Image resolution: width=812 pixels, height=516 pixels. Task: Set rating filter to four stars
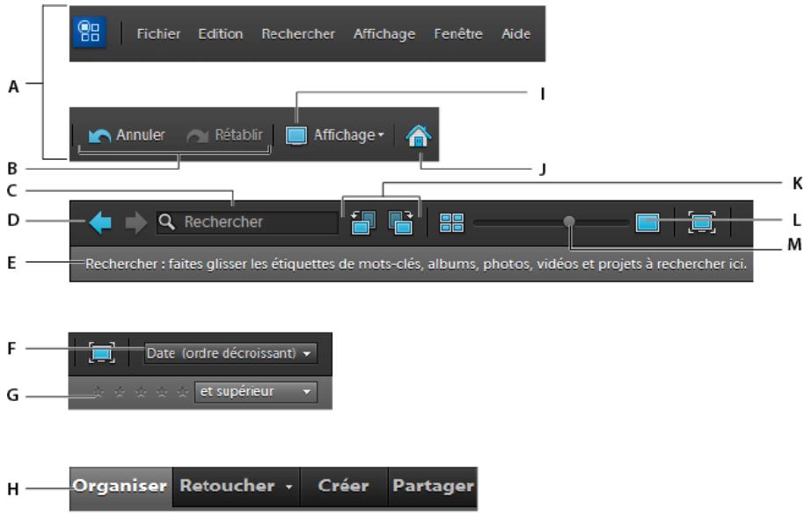point(162,392)
